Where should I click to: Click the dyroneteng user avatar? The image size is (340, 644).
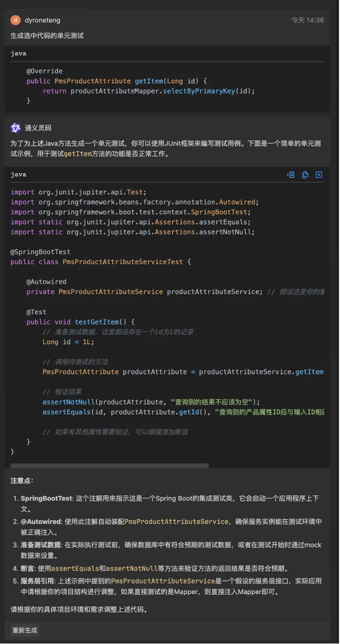(x=16, y=20)
